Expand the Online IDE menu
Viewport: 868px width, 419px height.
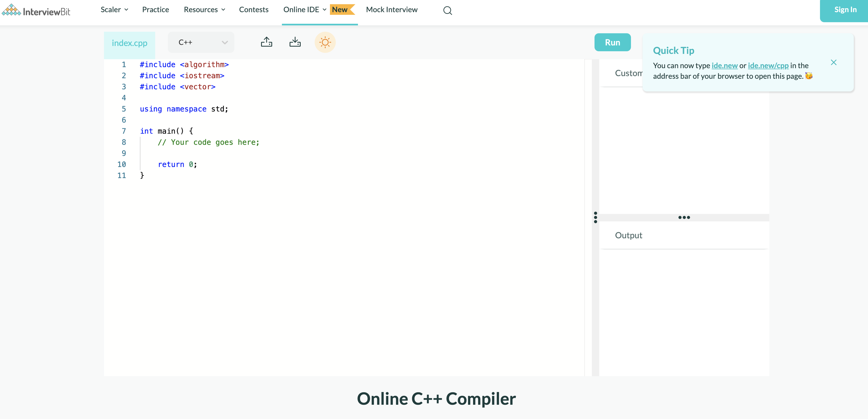click(305, 10)
